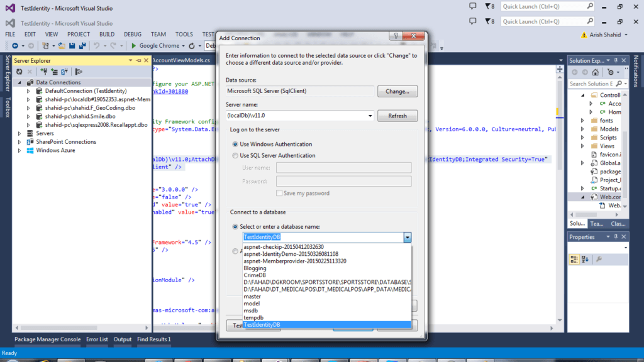Click the Connect to Server icon in Server Explorer

tap(54, 72)
